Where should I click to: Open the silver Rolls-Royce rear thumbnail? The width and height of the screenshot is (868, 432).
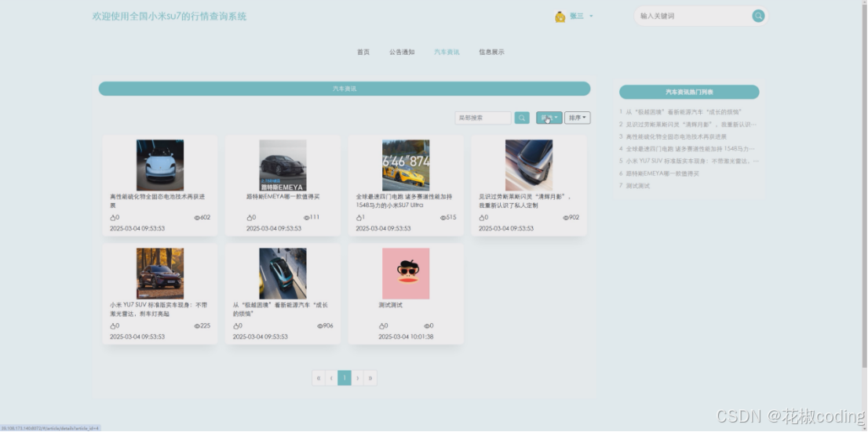[529, 165]
